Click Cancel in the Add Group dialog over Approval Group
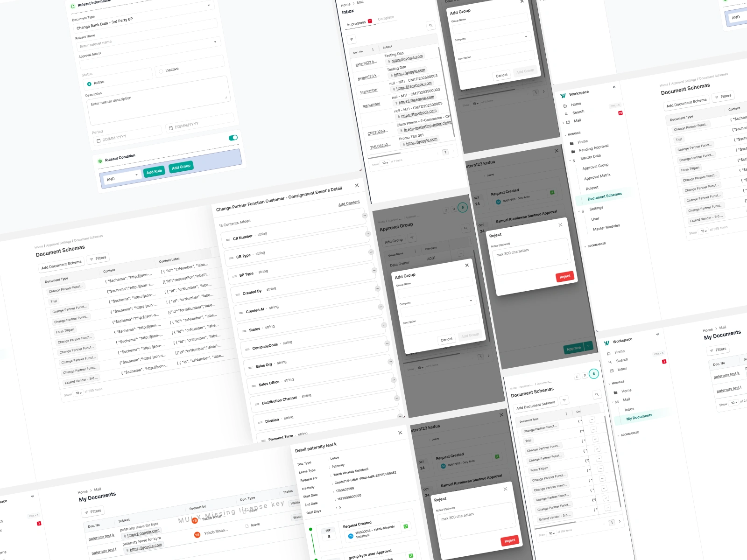 [x=446, y=339]
